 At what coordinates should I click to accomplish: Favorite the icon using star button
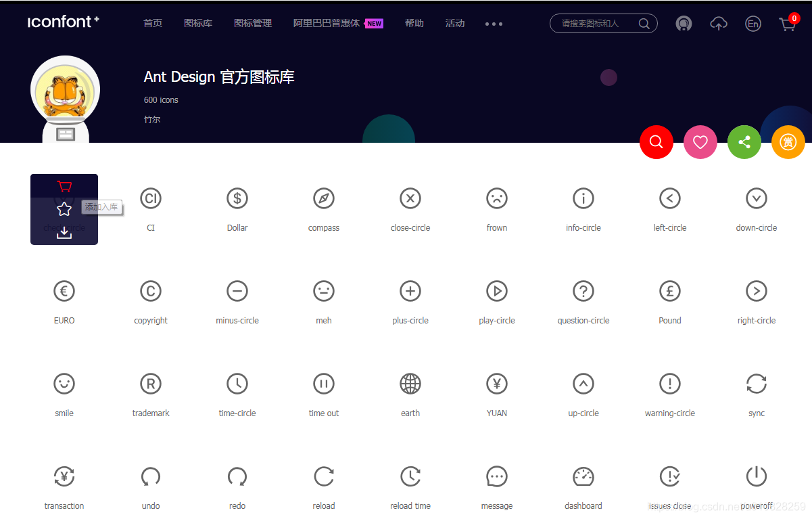point(64,209)
